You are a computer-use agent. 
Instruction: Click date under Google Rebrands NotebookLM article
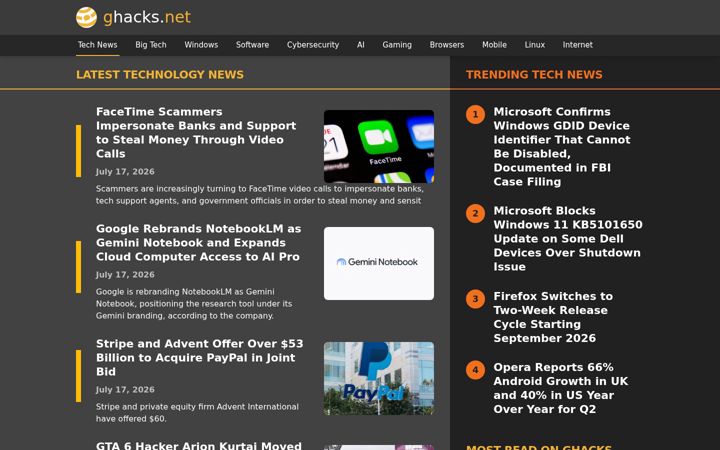(x=125, y=275)
